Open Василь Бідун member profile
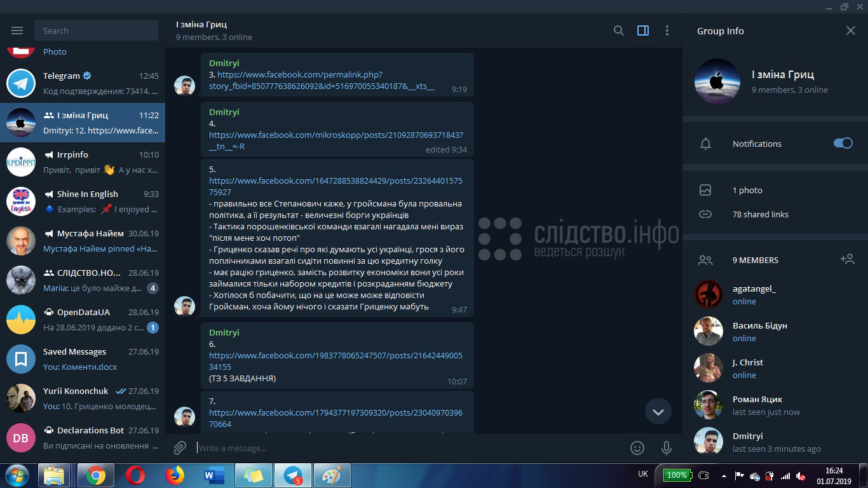The width and height of the screenshot is (868, 488). (775, 331)
